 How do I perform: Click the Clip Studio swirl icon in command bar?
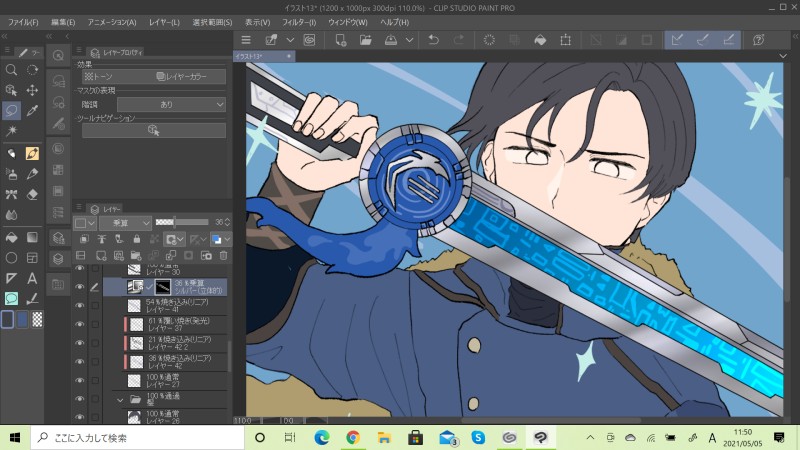click(309, 40)
